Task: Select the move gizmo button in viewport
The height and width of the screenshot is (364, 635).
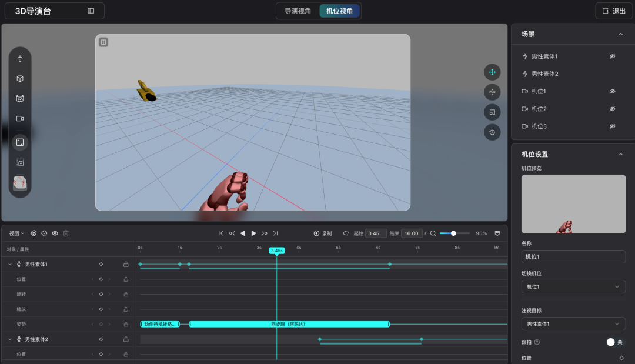Action: point(492,72)
